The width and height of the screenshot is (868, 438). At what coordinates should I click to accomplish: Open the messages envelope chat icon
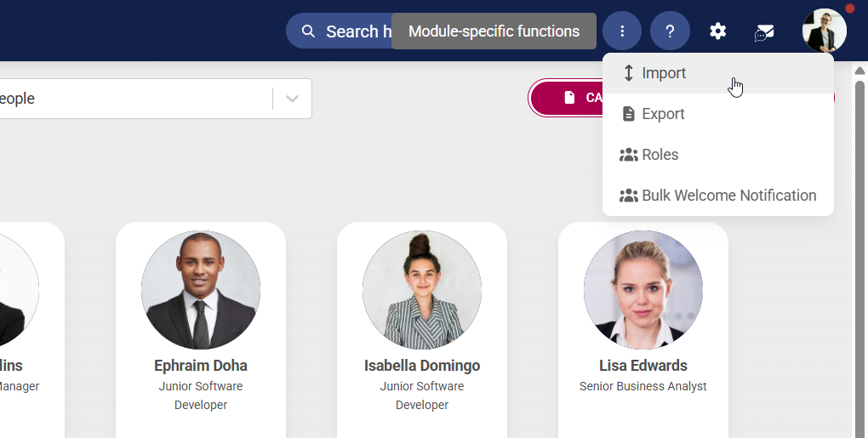coord(764,32)
